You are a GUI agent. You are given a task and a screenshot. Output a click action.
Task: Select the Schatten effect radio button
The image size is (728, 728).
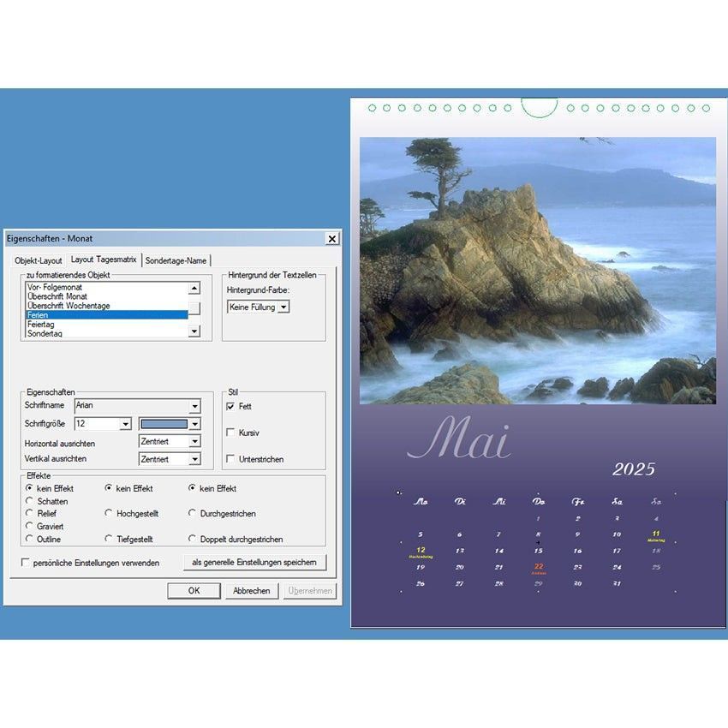click(30, 501)
